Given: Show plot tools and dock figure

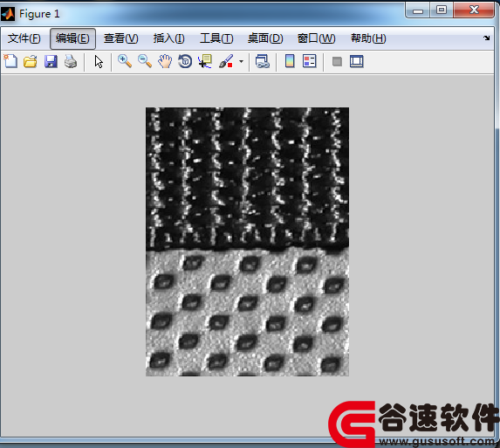Looking at the screenshot, I should (x=357, y=61).
